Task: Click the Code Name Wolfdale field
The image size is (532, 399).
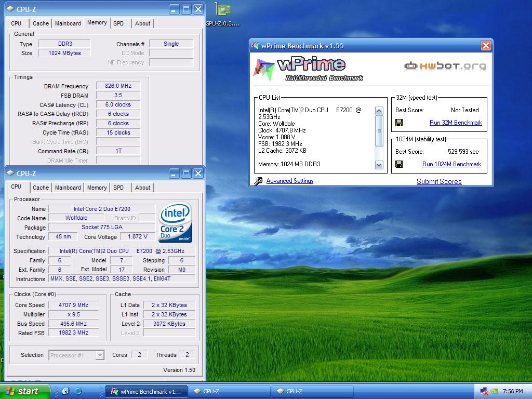Action: [x=76, y=218]
